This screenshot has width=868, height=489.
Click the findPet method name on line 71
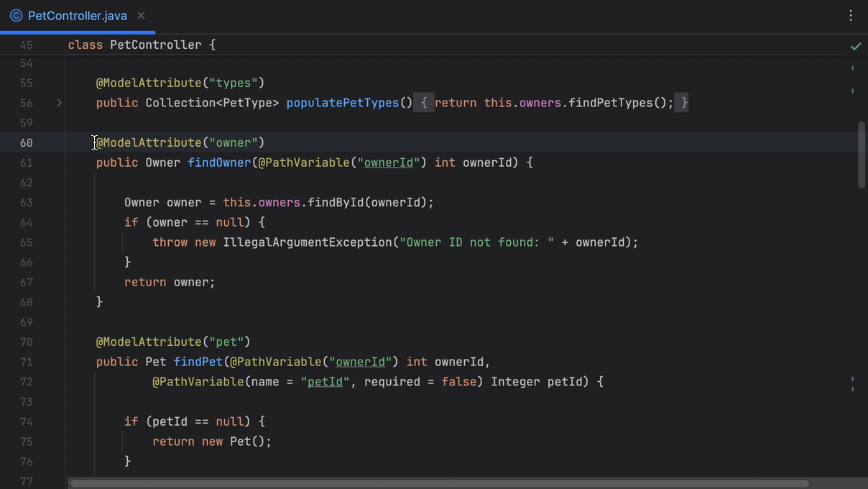point(198,362)
